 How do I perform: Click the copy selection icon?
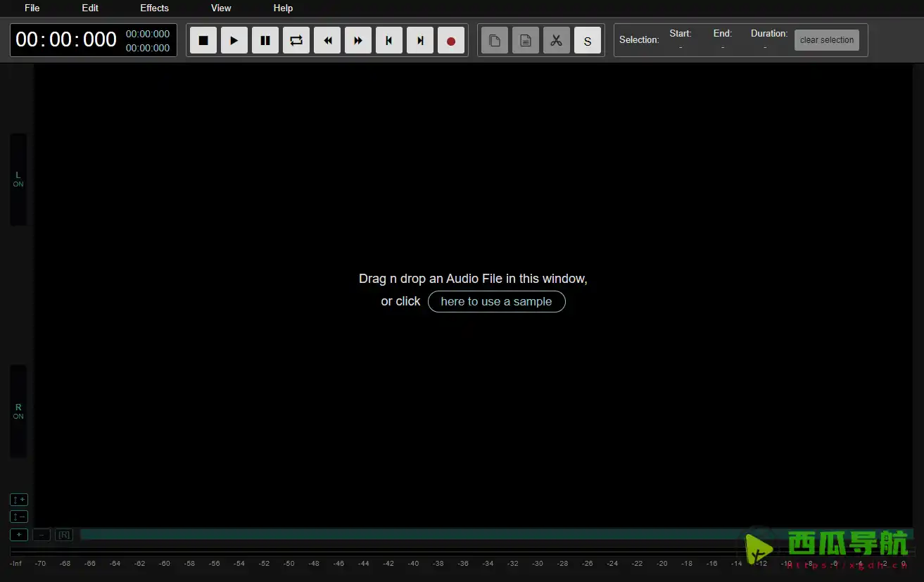tap(495, 41)
